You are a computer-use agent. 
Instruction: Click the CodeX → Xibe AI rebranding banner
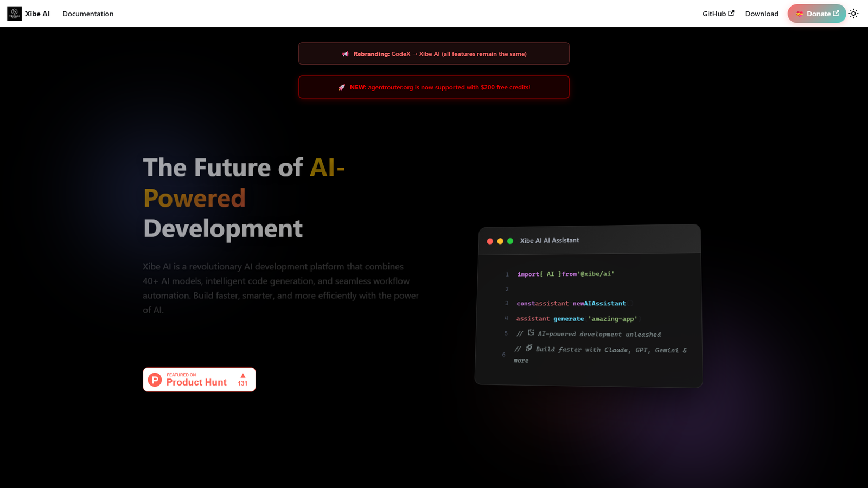[433, 53]
